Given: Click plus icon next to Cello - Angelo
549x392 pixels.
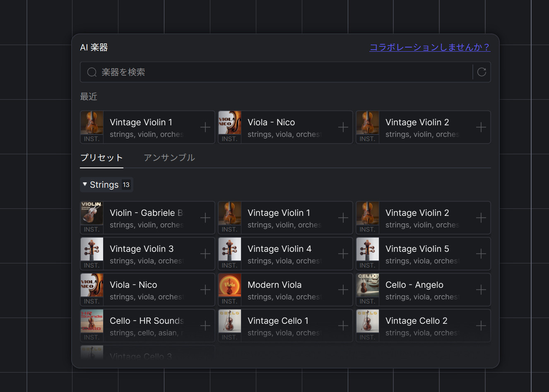Looking at the screenshot, I should tap(481, 290).
